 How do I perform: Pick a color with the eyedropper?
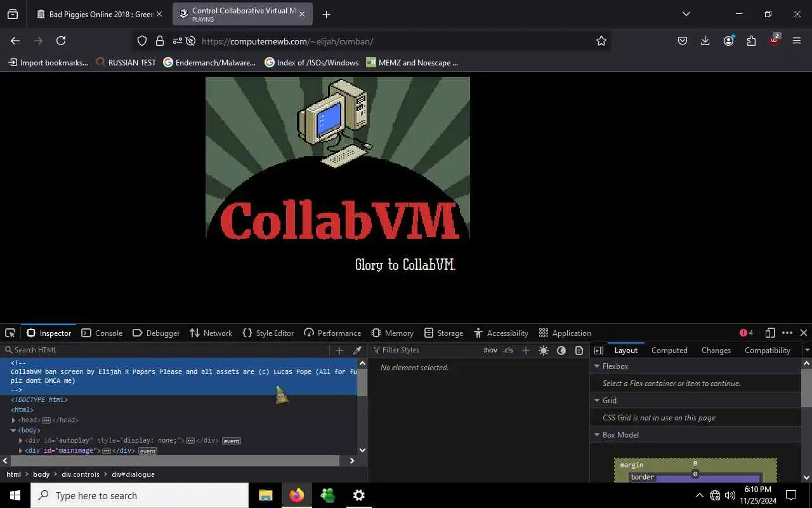coord(357,350)
